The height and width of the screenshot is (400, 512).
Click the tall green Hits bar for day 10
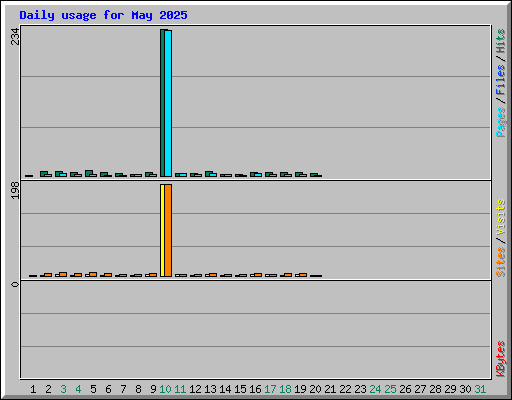[162, 103]
